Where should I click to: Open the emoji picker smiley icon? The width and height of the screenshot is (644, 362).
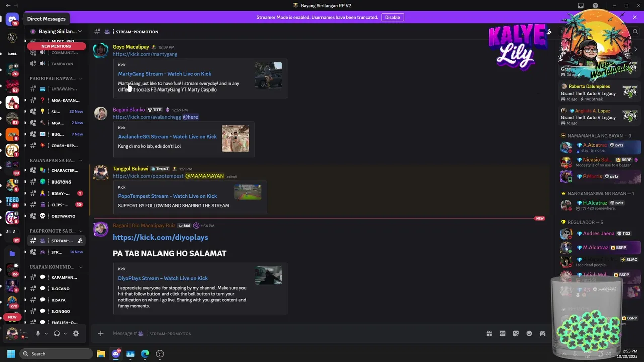coord(529,333)
